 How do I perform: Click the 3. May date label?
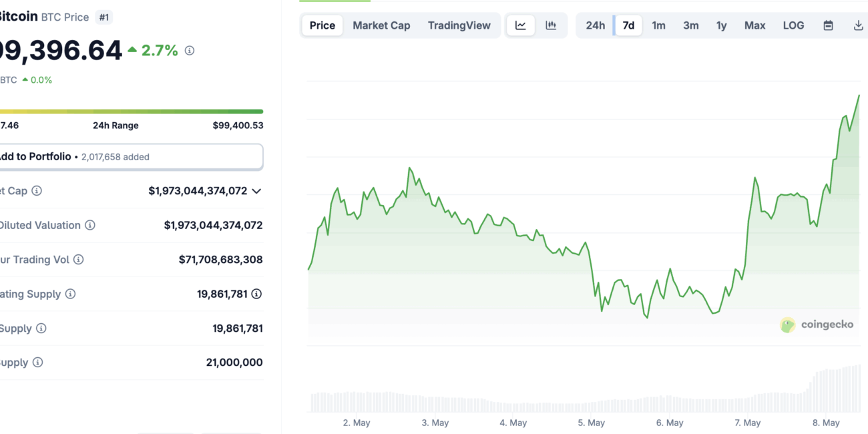[435, 423]
